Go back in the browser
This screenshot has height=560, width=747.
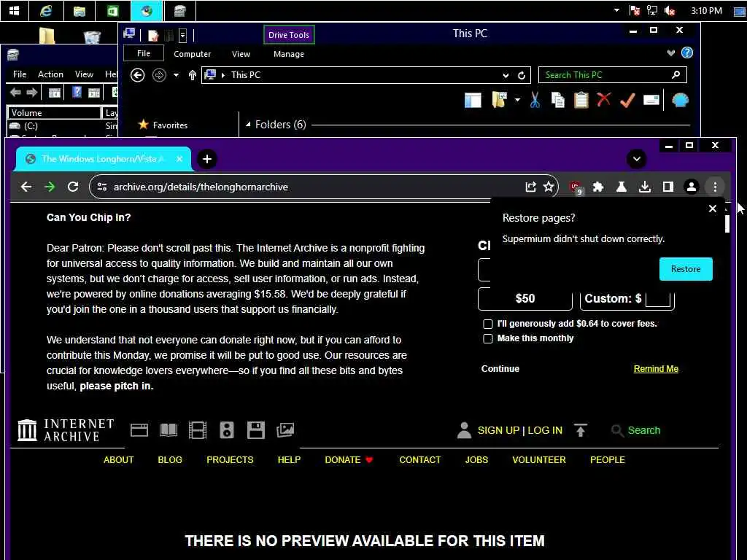pos(26,187)
